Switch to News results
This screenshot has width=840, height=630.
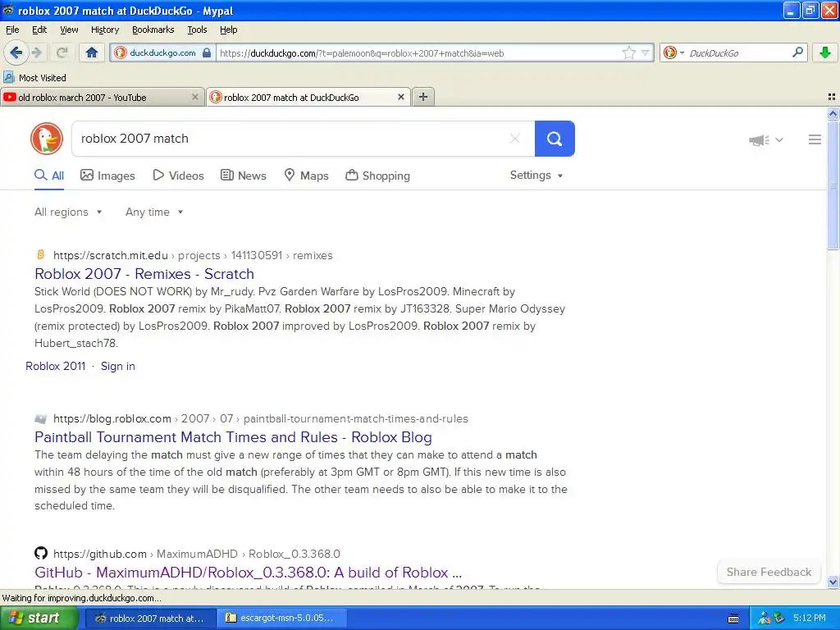click(x=244, y=176)
